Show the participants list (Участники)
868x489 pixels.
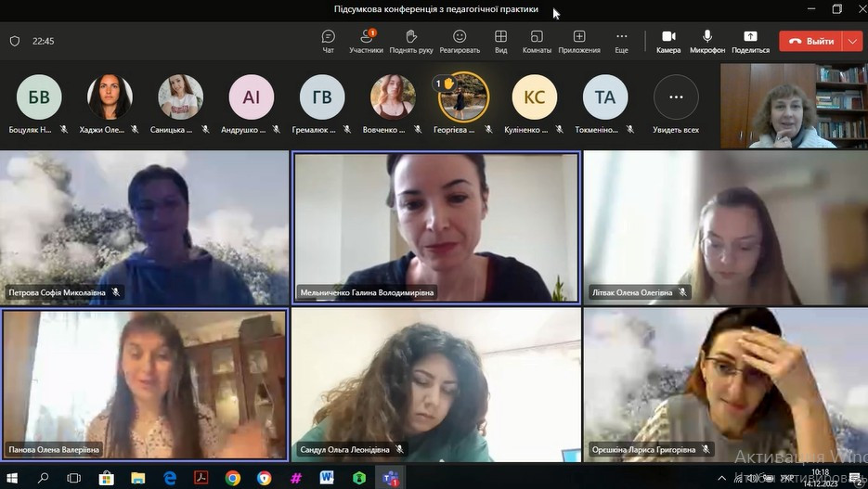pos(366,41)
